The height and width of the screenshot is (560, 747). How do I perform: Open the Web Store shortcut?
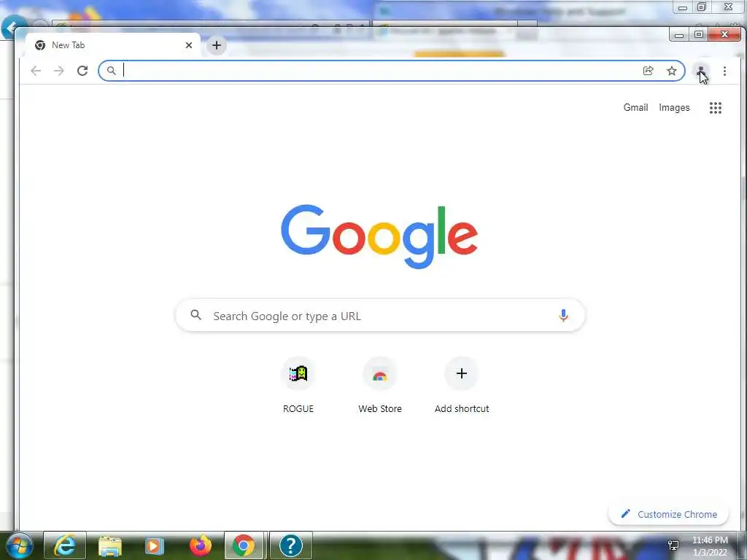click(x=379, y=385)
